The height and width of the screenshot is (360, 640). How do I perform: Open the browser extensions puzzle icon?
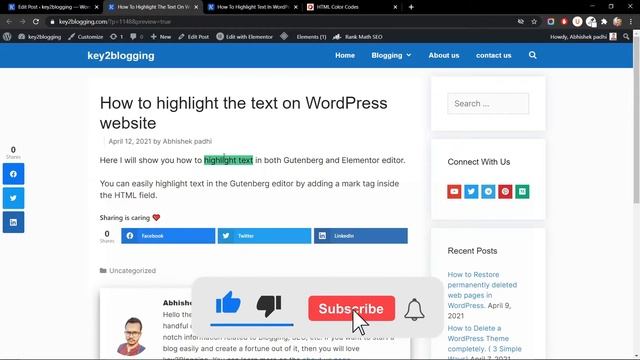click(604, 22)
